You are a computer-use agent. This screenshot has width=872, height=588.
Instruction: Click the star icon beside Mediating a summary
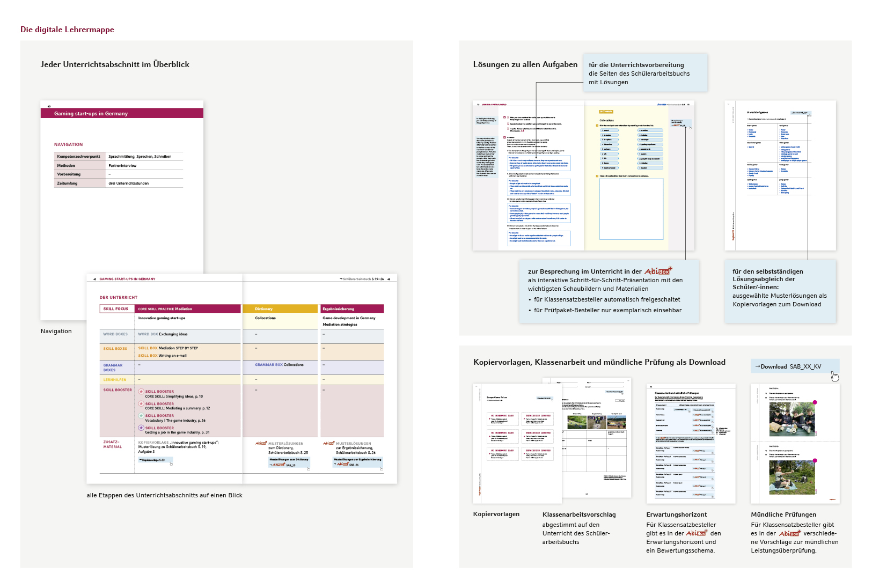pos(141,404)
